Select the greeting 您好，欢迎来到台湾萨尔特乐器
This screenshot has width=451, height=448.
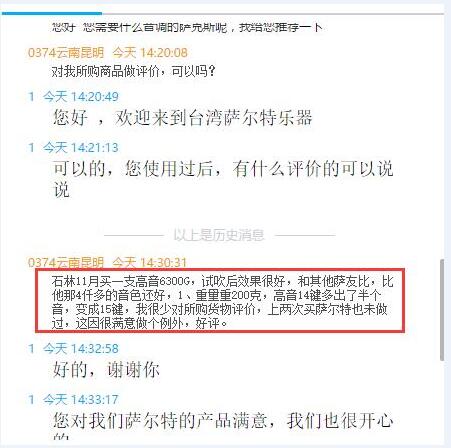[x=182, y=118]
